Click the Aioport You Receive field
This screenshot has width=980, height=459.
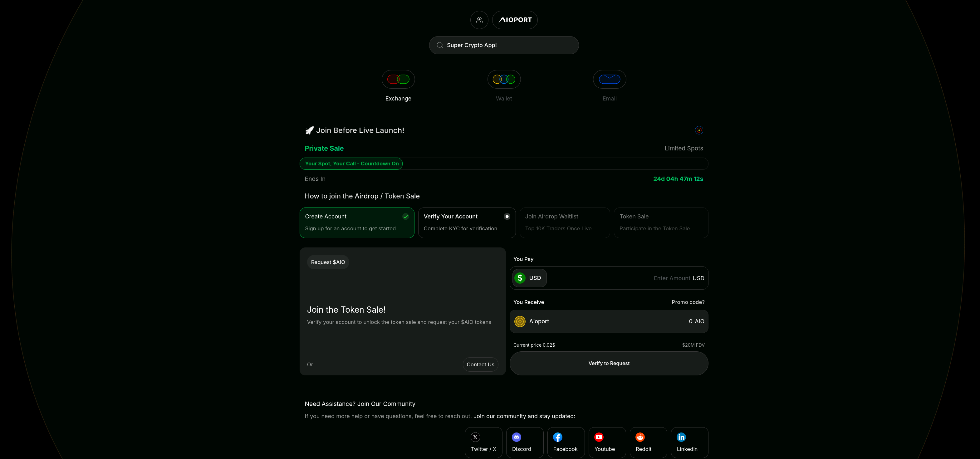point(609,321)
